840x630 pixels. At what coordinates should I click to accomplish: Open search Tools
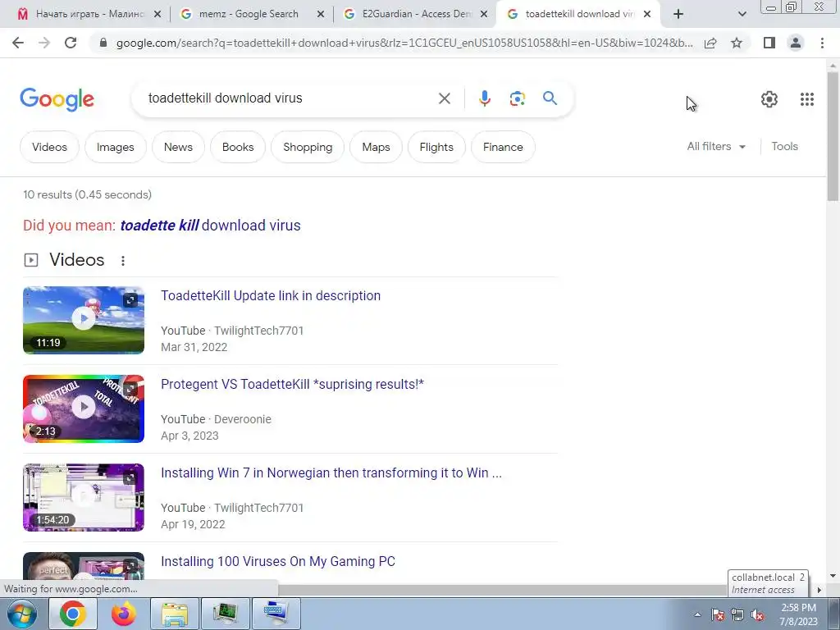(784, 146)
